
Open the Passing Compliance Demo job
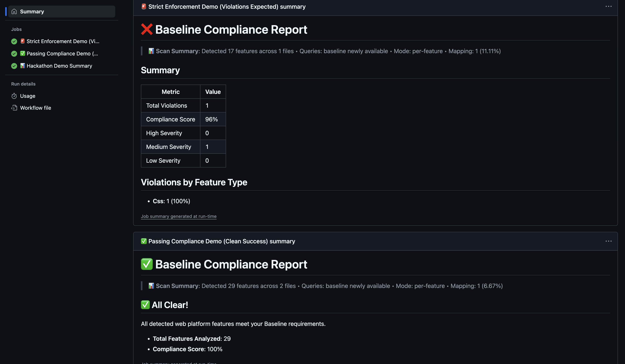tap(62, 54)
